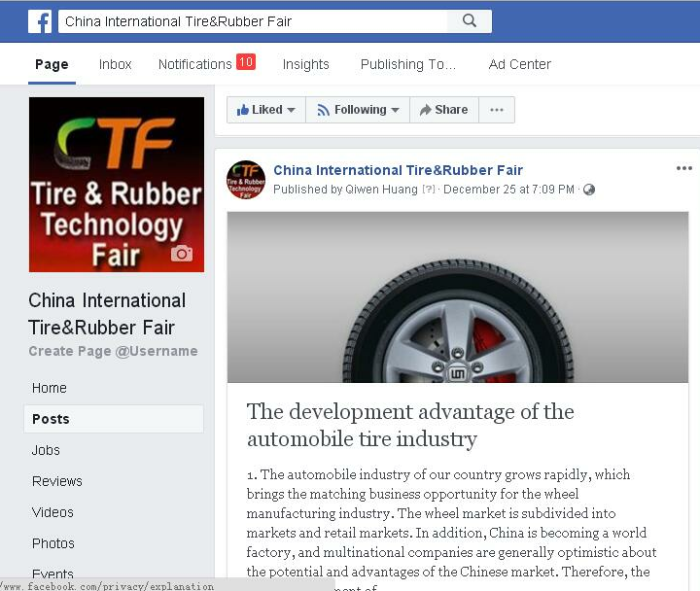
Task: Open Jobs in the sidebar
Action: (x=46, y=450)
